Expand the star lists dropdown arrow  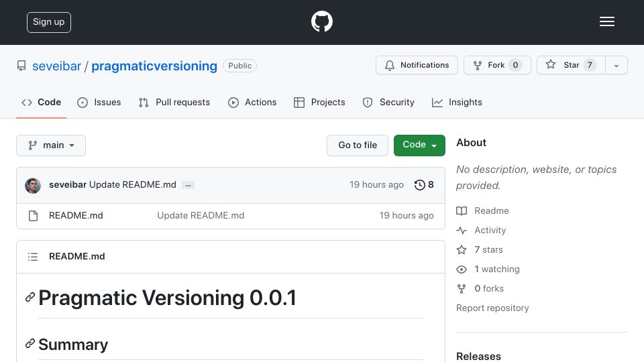(x=616, y=65)
